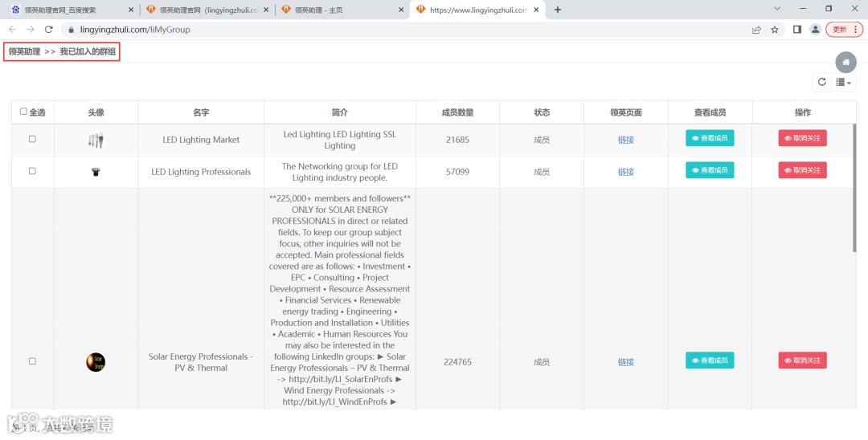Close the 领英助理 - 主页 tab
The image size is (868, 440).
[x=401, y=10]
